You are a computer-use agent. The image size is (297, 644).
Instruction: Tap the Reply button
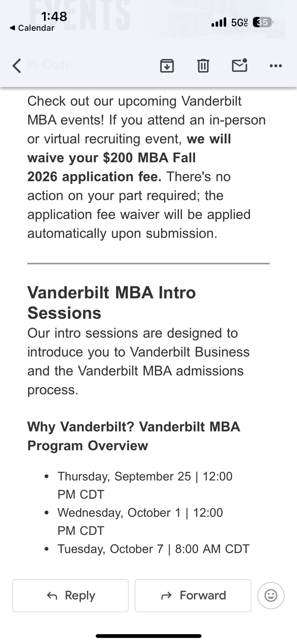(x=70, y=595)
